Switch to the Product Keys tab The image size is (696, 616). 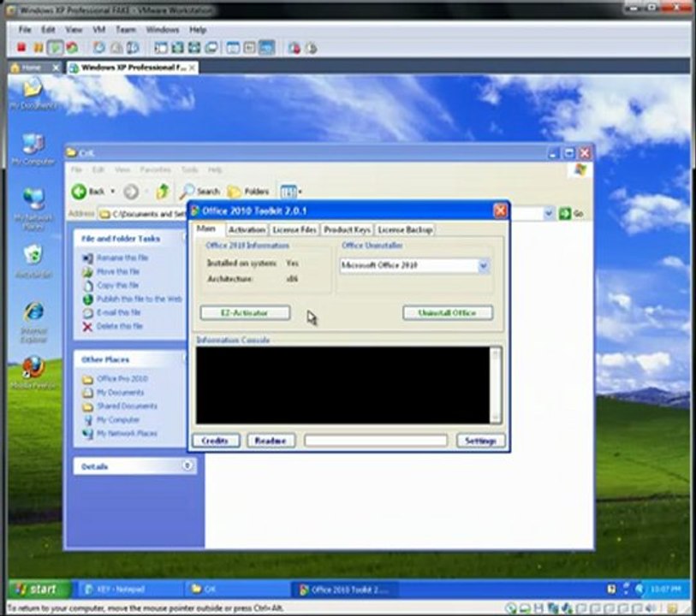click(347, 230)
